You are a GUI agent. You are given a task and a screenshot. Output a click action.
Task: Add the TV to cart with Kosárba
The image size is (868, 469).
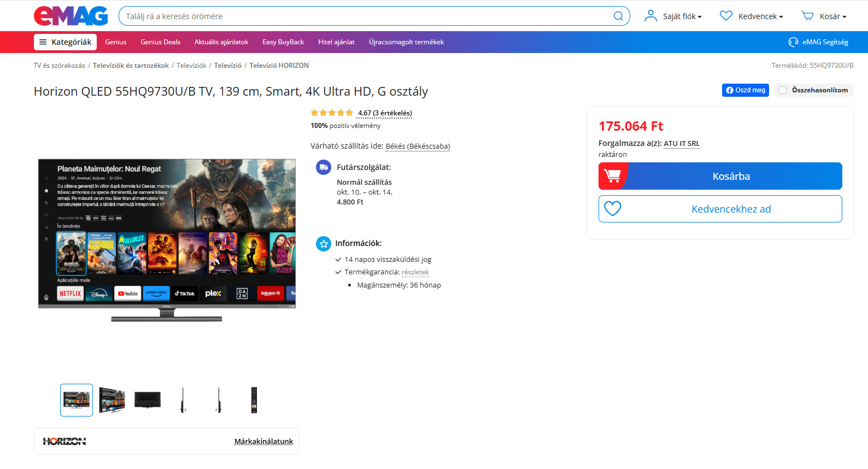point(720,176)
